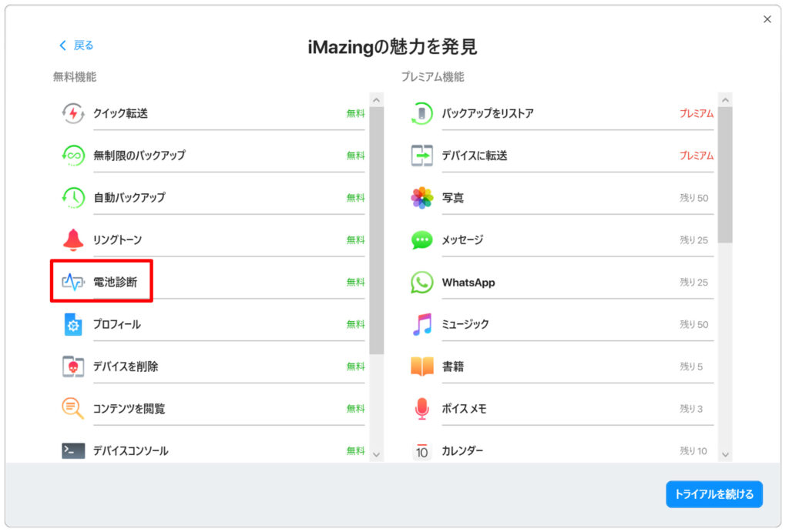The width and height of the screenshot is (789, 532).
Task: Click the プレミアム tag on デバイスに転送
Action: 697,156
